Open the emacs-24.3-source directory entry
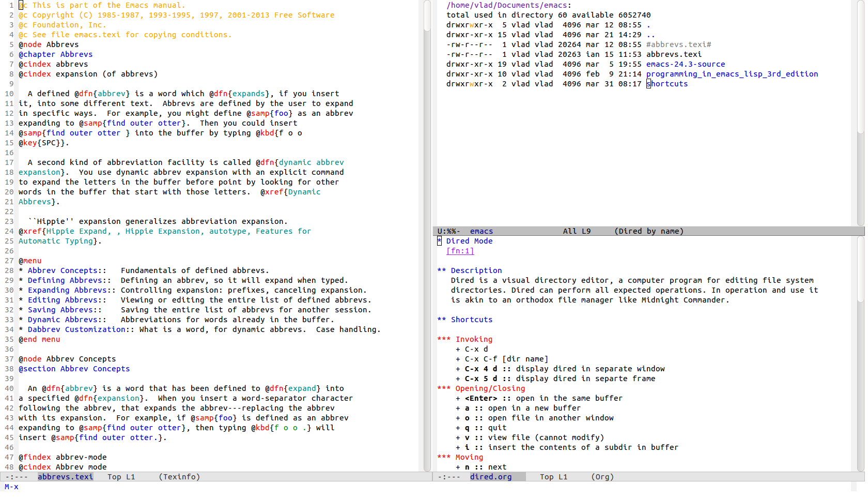 (x=685, y=64)
